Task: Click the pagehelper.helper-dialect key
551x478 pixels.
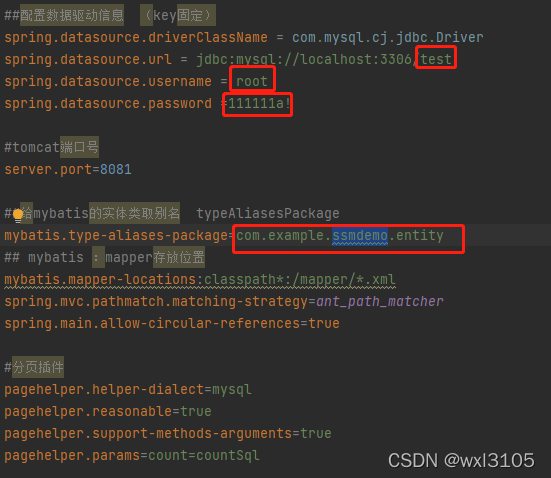Action: [104, 389]
